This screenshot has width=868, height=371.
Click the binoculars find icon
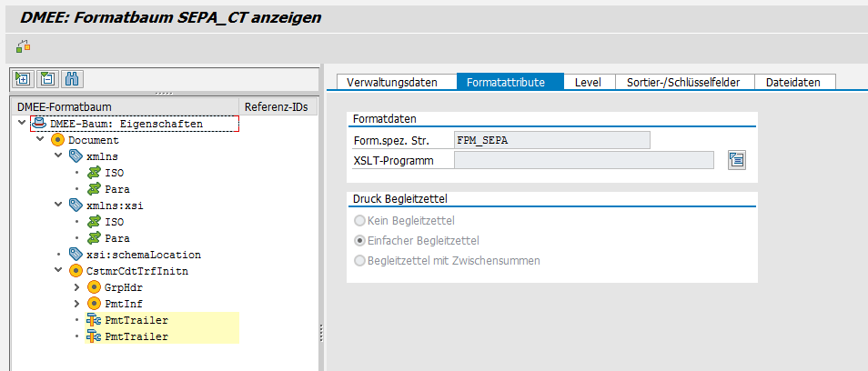(x=72, y=78)
